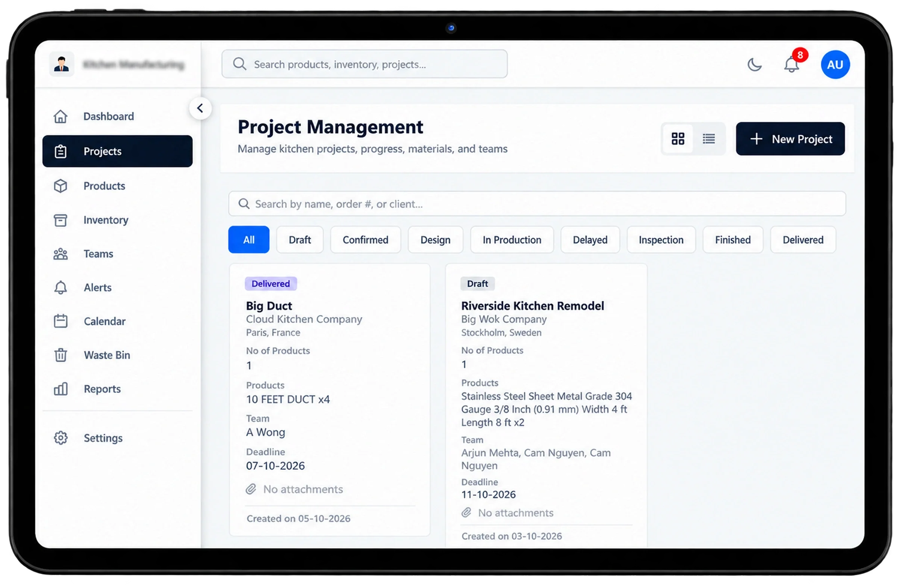Open notifications bell with 8 badge

click(792, 63)
